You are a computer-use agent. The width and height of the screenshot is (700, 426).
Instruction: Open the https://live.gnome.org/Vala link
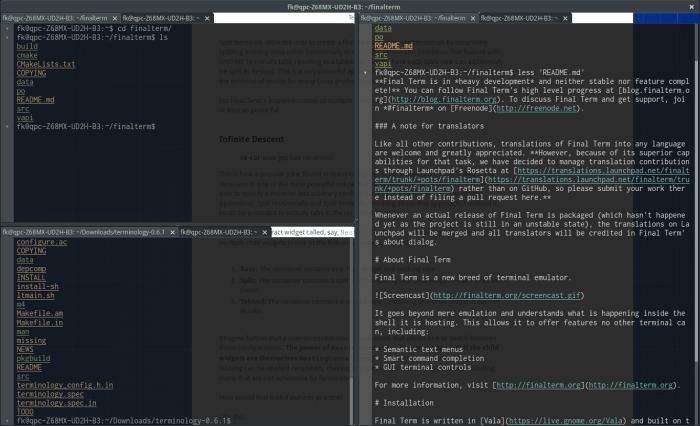coord(565,421)
